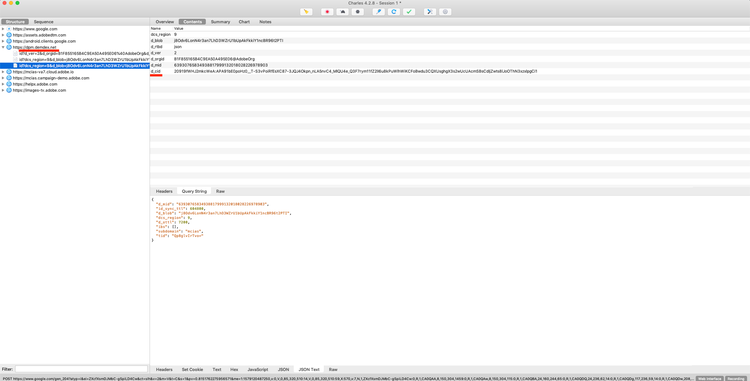Toggle breakpoints with the dark hexagon icon
Screen dimensions: 750x381
358,12
